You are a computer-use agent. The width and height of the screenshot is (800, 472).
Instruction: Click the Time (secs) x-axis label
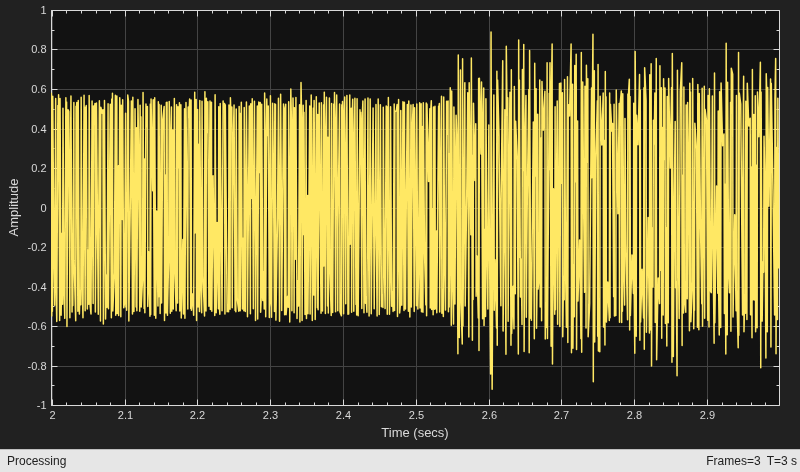tap(415, 433)
